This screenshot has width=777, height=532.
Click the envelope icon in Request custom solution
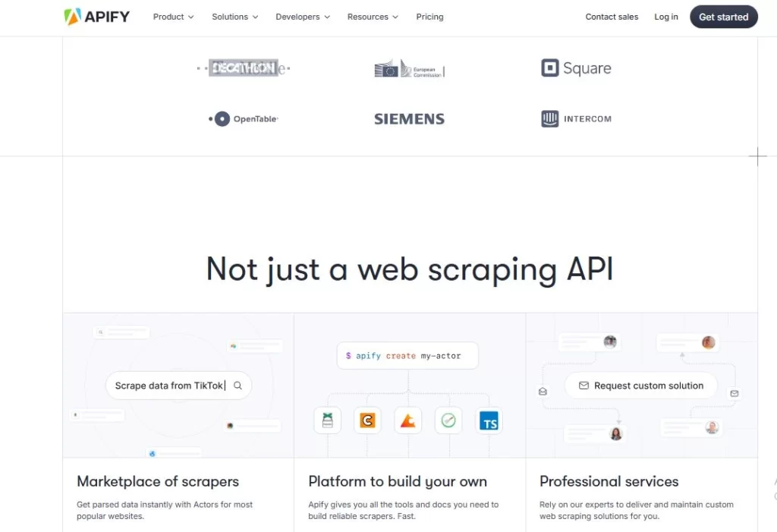click(x=584, y=386)
